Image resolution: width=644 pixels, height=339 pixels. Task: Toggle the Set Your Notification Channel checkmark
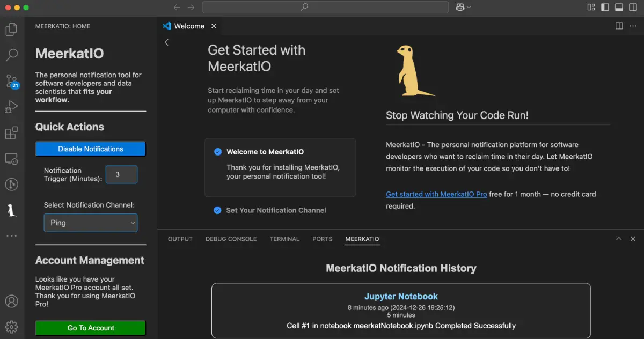point(217,210)
